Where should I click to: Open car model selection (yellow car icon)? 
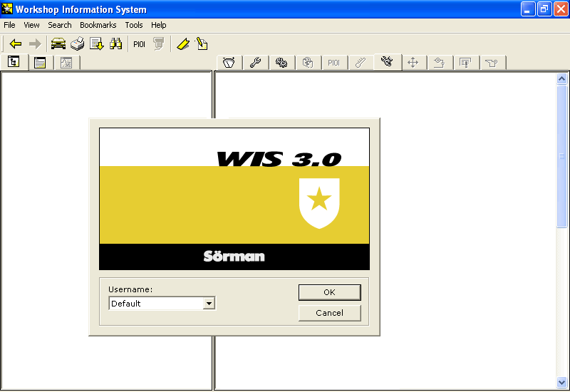point(58,44)
